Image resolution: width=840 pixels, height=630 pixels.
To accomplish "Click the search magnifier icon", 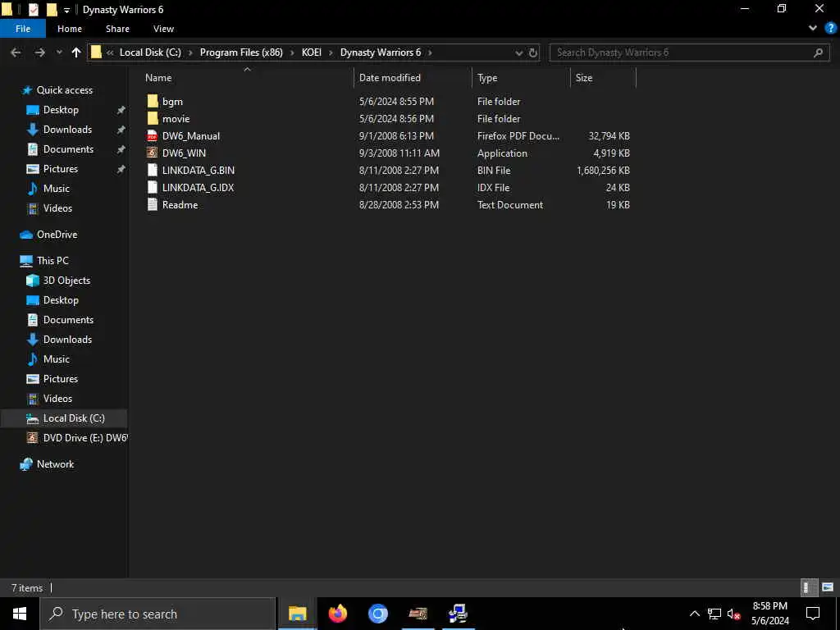I will tap(818, 52).
